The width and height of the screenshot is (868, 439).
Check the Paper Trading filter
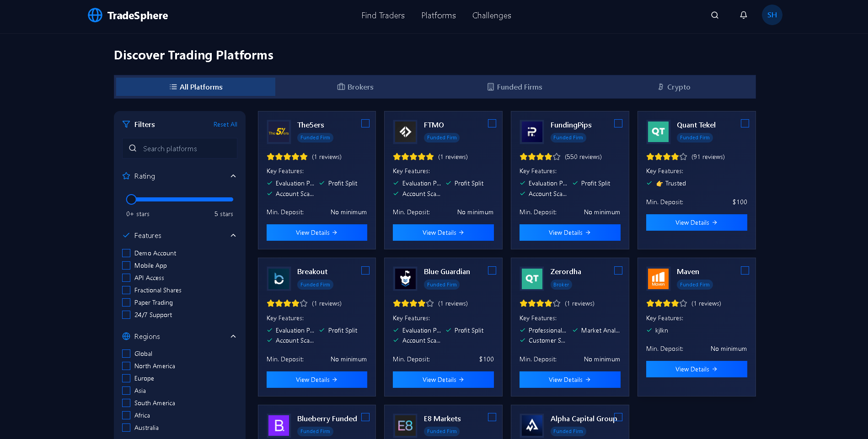click(126, 302)
